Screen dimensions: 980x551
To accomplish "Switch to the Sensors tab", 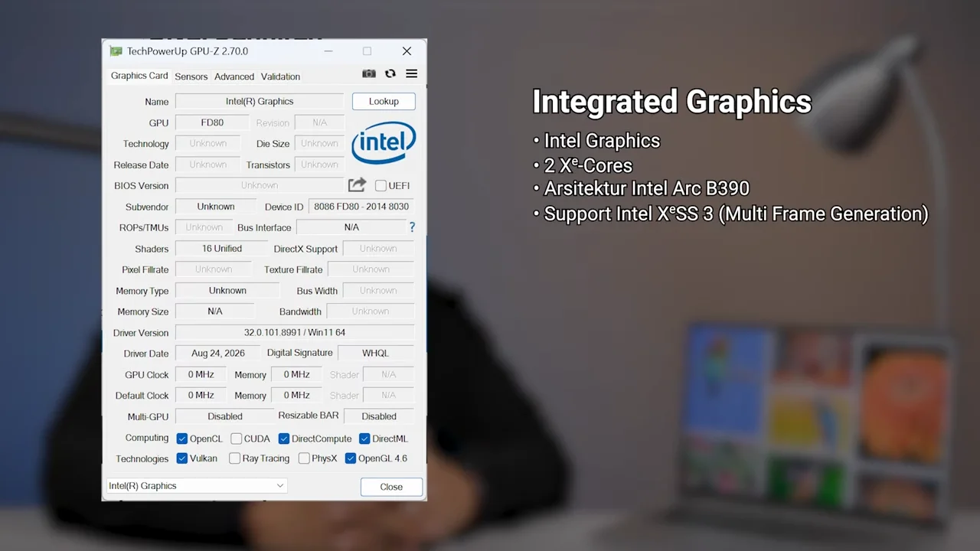I will point(191,77).
